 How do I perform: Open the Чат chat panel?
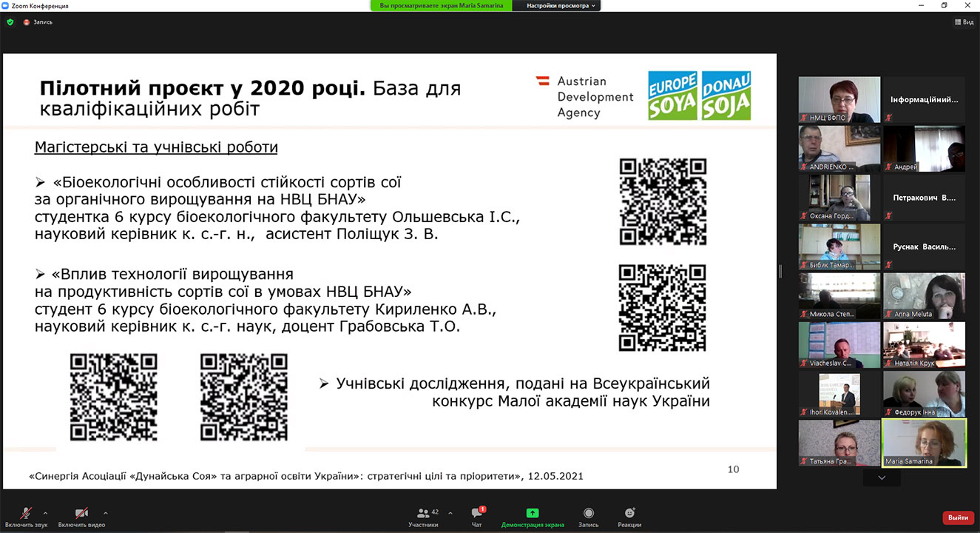(477, 517)
